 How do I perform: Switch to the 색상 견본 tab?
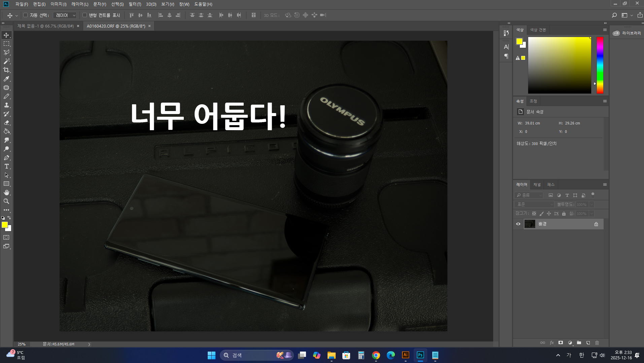click(x=538, y=30)
